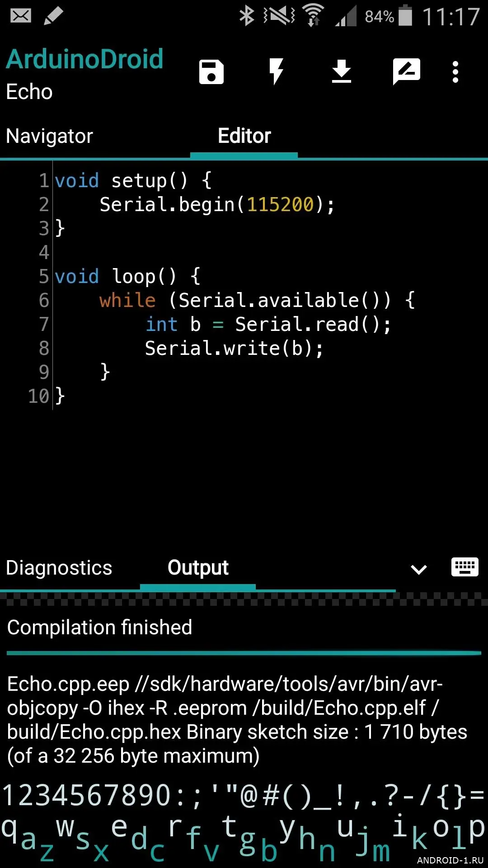Open the serial monitor icon
488x868 pixels.
407,71
